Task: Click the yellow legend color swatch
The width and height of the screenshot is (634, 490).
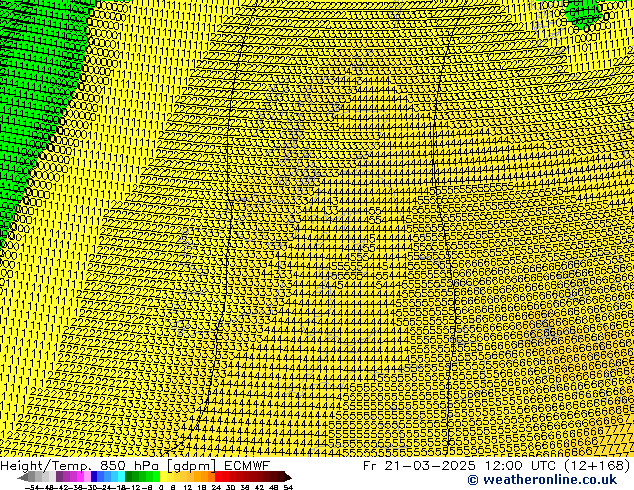Action: point(163,477)
